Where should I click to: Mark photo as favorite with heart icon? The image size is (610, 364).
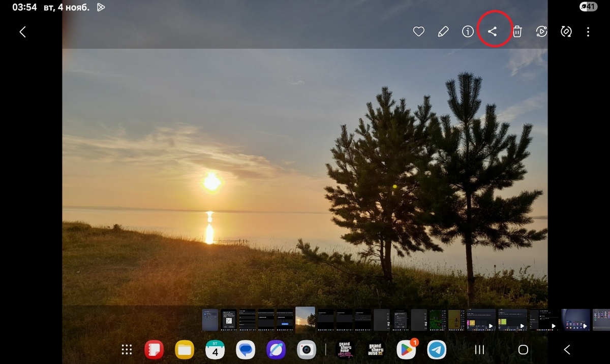click(x=418, y=31)
